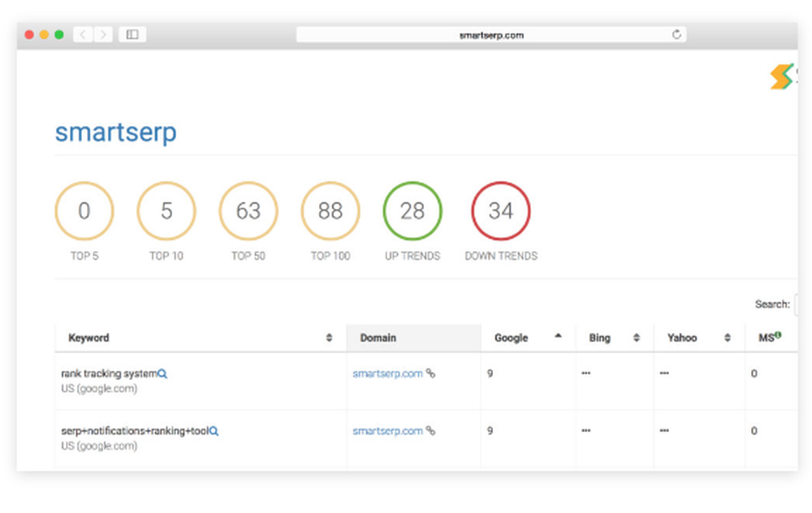Toggle the Safari sidebar button
The image size is (812, 513).
click(132, 35)
